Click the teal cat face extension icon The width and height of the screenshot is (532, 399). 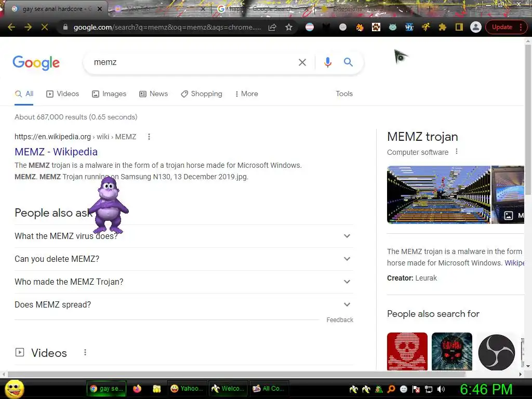pyautogui.click(x=393, y=27)
